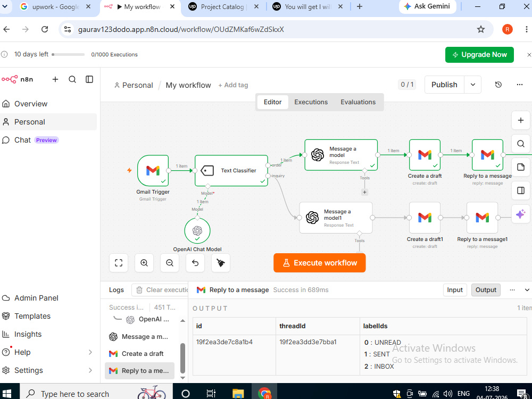This screenshot has height=399, width=532.
Task: Select the Message a model1 node
Action: click(x=336, y=218)
